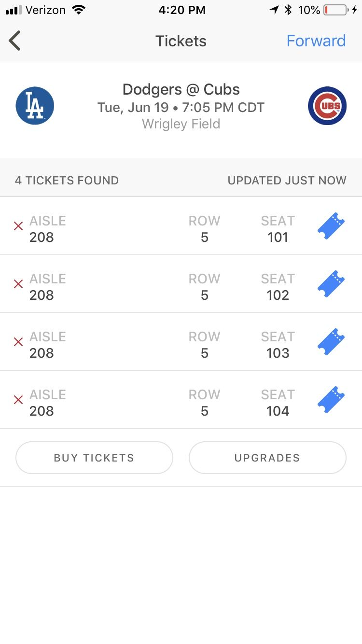Tap the Cubs team logo

[x=327, y=106]
